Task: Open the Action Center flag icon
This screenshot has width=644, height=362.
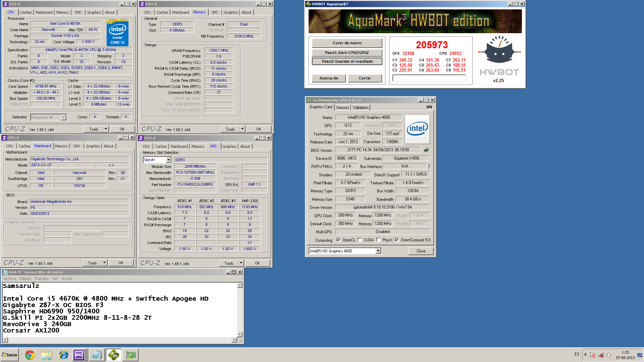Action: (593, 355)
